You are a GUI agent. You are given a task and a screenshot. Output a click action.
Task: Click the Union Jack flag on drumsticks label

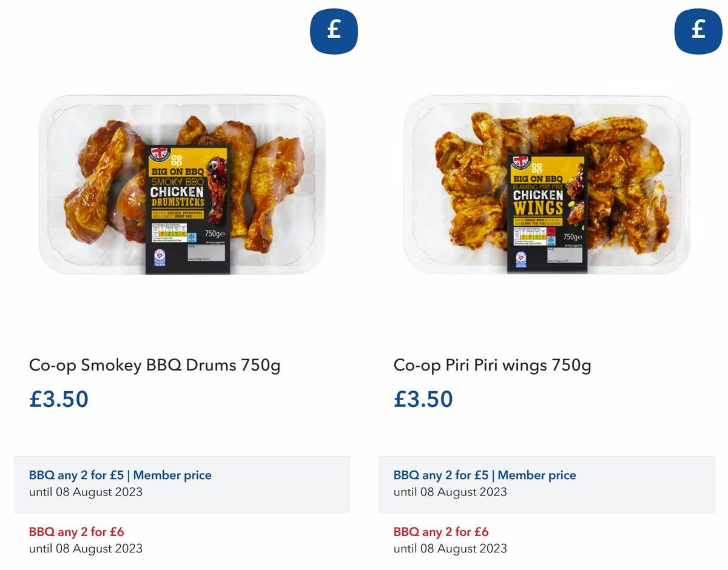pyautogui.click(x=158, y=153)
